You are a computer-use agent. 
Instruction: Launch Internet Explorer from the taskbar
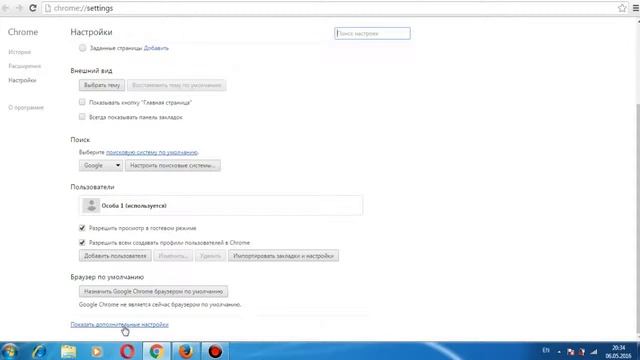point(40,351)
